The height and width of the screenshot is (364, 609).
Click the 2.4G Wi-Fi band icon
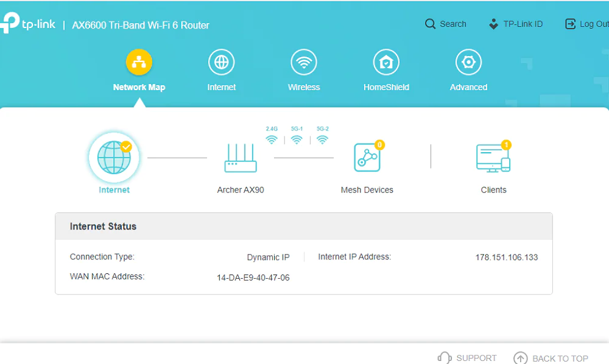coord(272,140)
